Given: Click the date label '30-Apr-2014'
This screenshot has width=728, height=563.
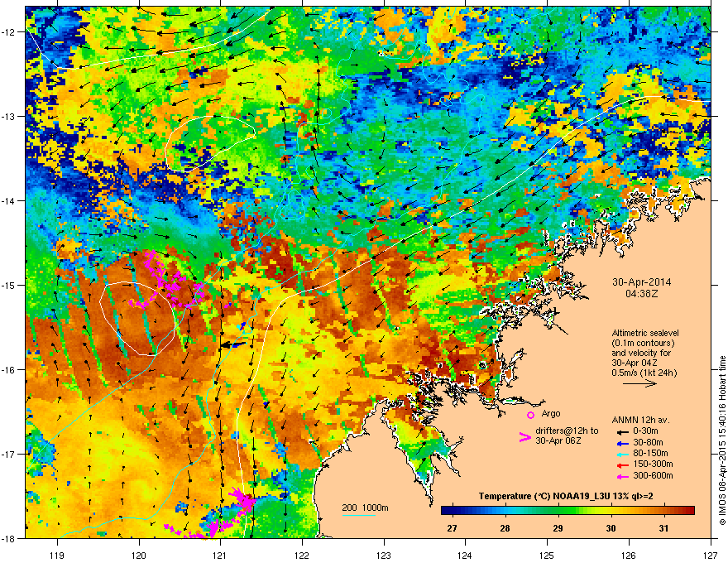Looking at the screenshot, I should (642, 282).
